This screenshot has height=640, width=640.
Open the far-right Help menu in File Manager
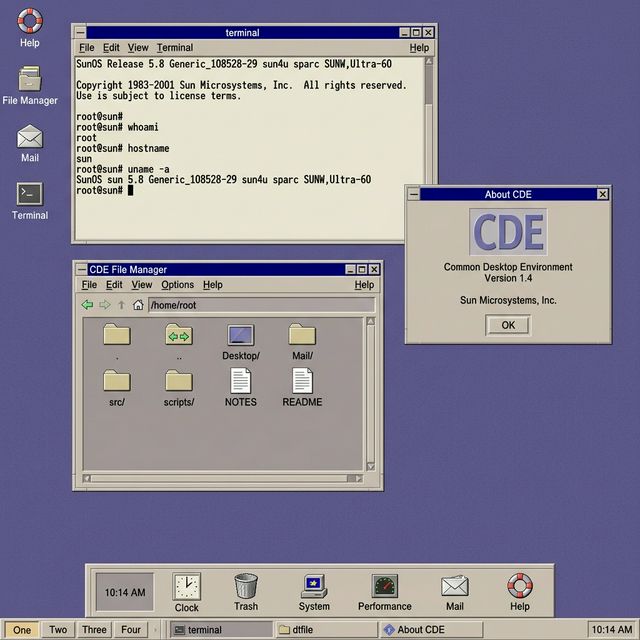pyautogui.click(x=364, y=284)
